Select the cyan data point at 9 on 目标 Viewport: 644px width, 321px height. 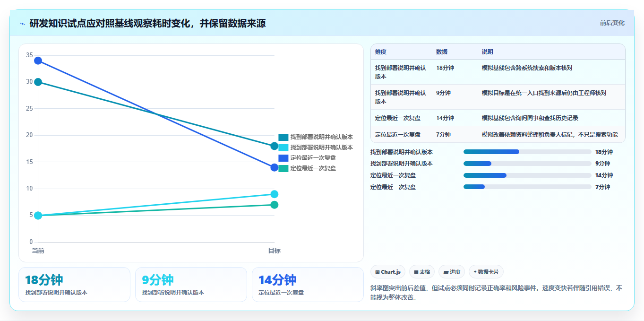click(x=274, y=194)
